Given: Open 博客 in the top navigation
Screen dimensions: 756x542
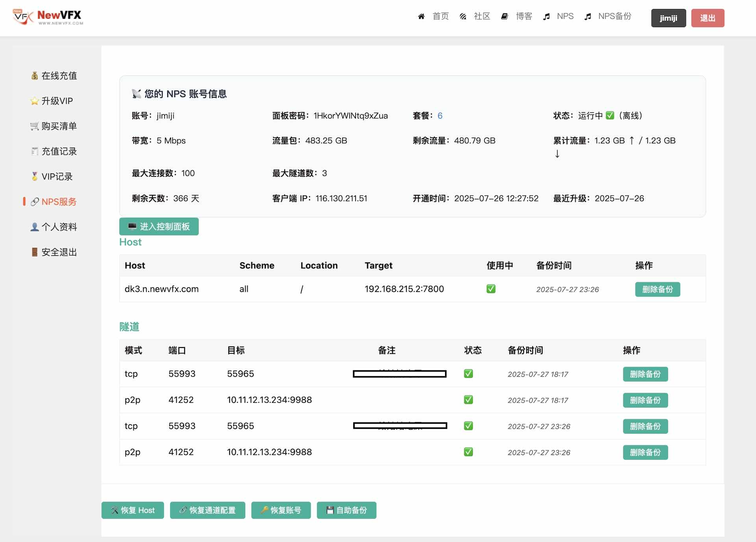Looking at the screenshot, I should (x=524, y=16).
